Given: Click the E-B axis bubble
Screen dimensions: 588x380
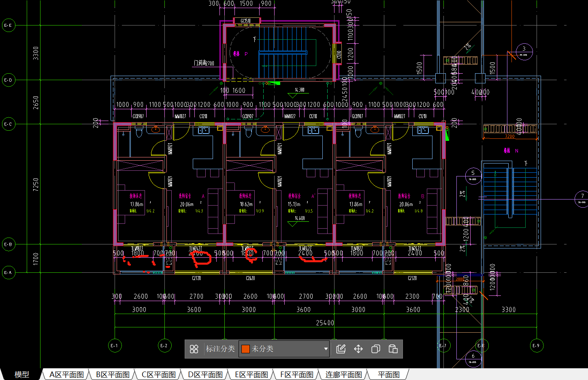Looking at the screenshot, I should tap(9, 244).
